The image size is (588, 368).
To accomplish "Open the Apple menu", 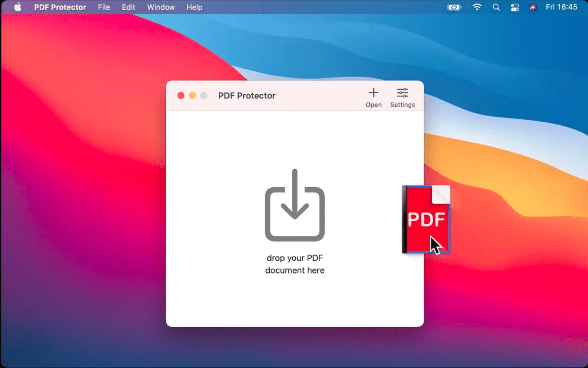I will coord(17,7).
